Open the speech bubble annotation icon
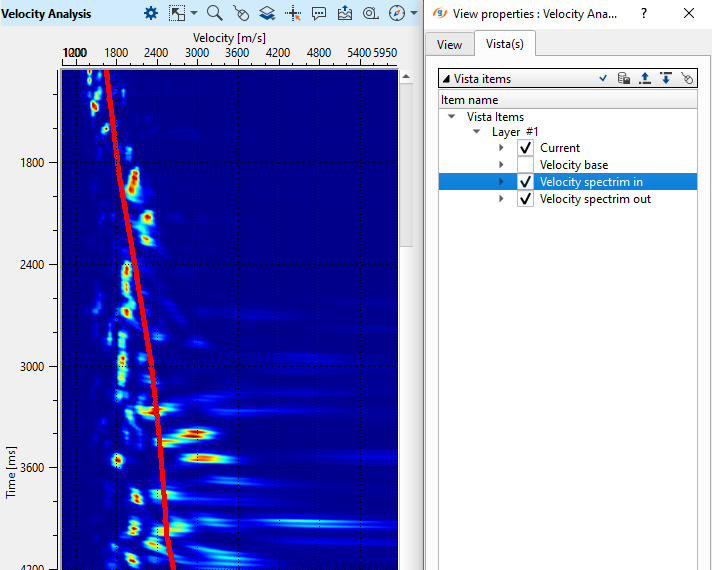This screenshot has height=570, width=712. coord(319,13)
